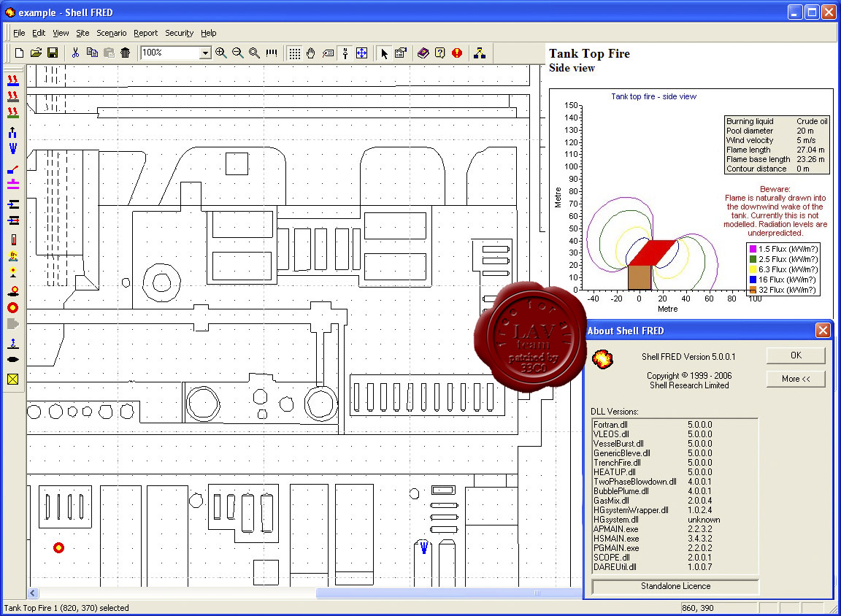Open the Site menu
Viewport: 841px width, 616px height.
(82, 33)
